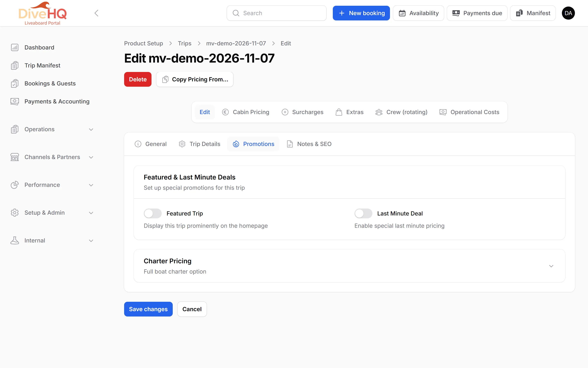Select the Promotions sub-tab
Screen dimensions: 588x368
253,144
